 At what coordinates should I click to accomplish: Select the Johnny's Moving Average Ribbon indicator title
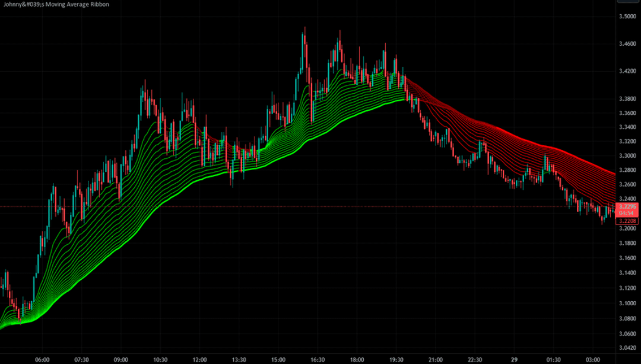56,4
